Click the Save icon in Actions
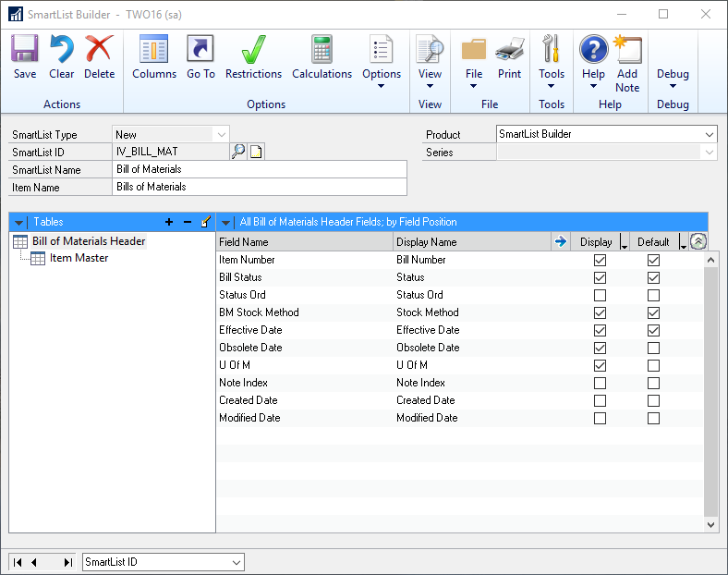 tap(25, 49)
